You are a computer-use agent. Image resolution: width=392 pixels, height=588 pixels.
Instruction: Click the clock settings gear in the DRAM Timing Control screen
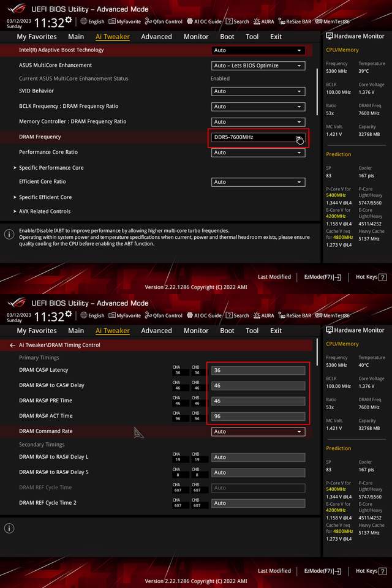[68, 314]
